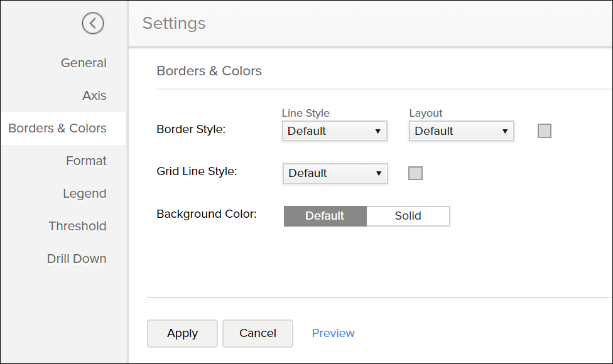Click the Borders & Colors section heading
The height and width of the screenshot is (364, 613).
pyautogui.click(x=209, y=71)
